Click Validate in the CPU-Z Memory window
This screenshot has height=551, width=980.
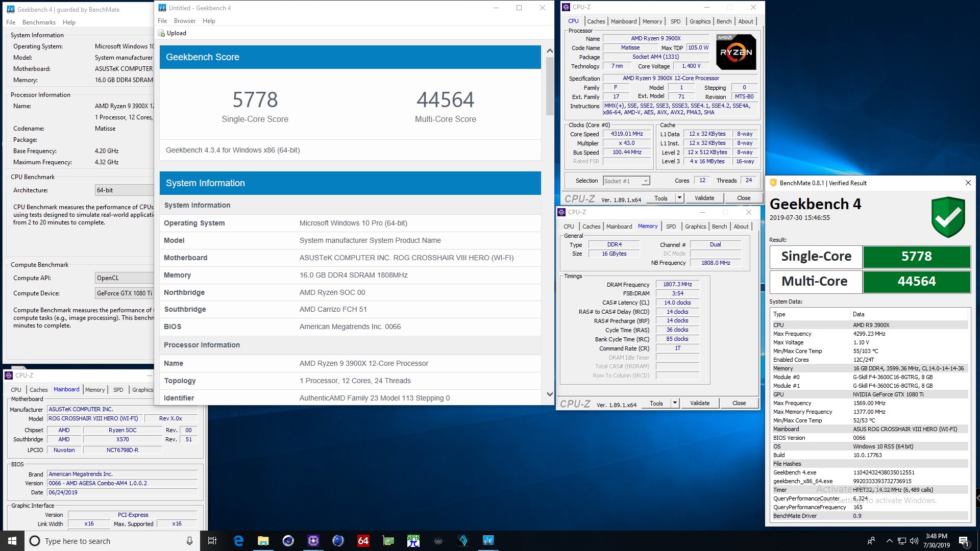click(700, 403)
